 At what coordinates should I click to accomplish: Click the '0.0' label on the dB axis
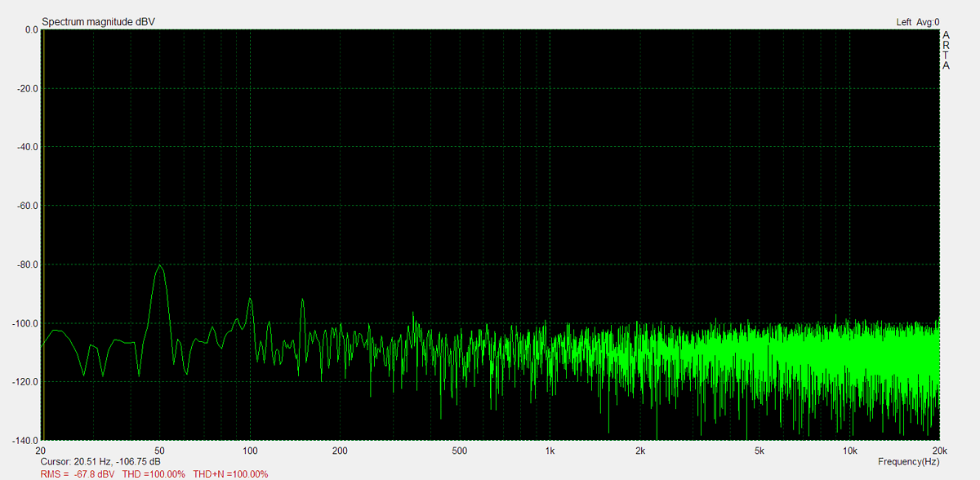pyautogui.click(x=31, y=29)
